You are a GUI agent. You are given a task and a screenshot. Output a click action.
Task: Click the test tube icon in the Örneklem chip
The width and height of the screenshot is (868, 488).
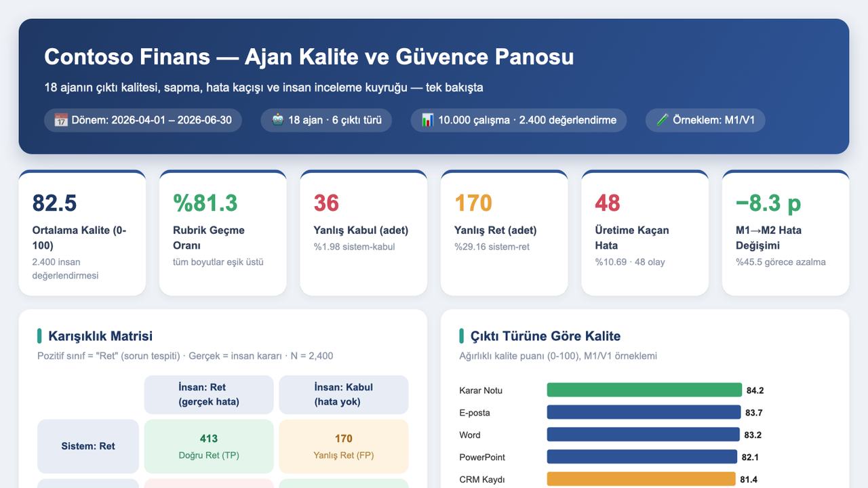click(x=663, y=120)
